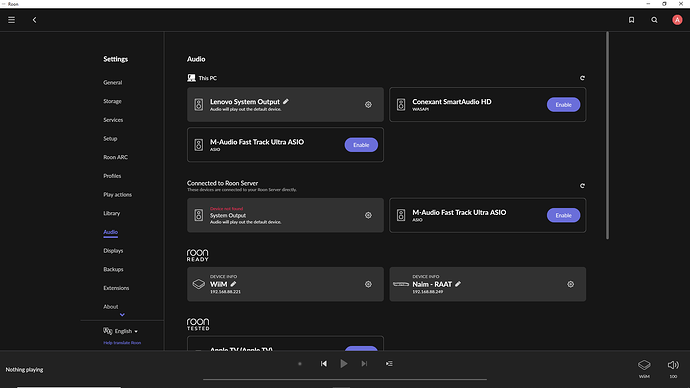Open bookmarks from top bar
Image resolution: width=690 pixels, height=388 pixels.
(x=631, y=20)
